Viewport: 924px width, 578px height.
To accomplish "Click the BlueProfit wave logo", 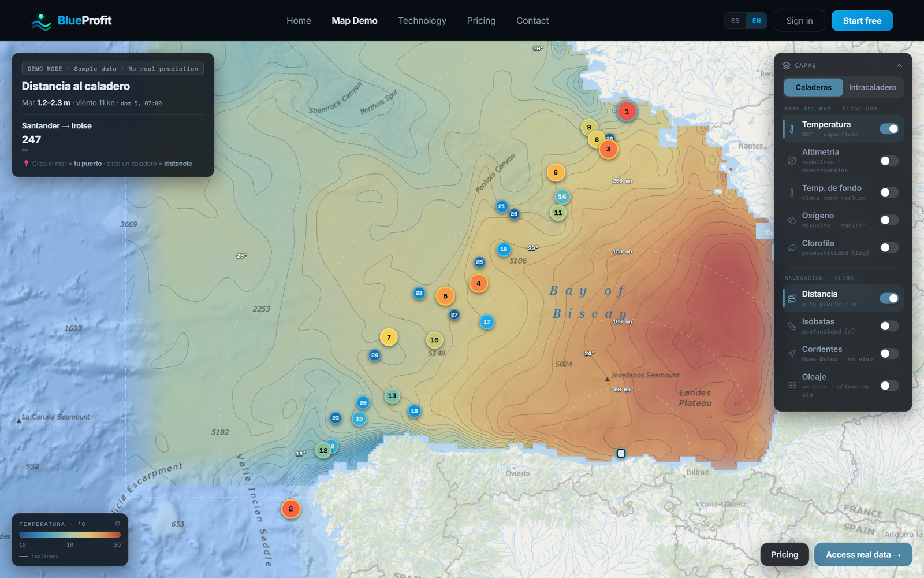I will click(x=41, y=21).
